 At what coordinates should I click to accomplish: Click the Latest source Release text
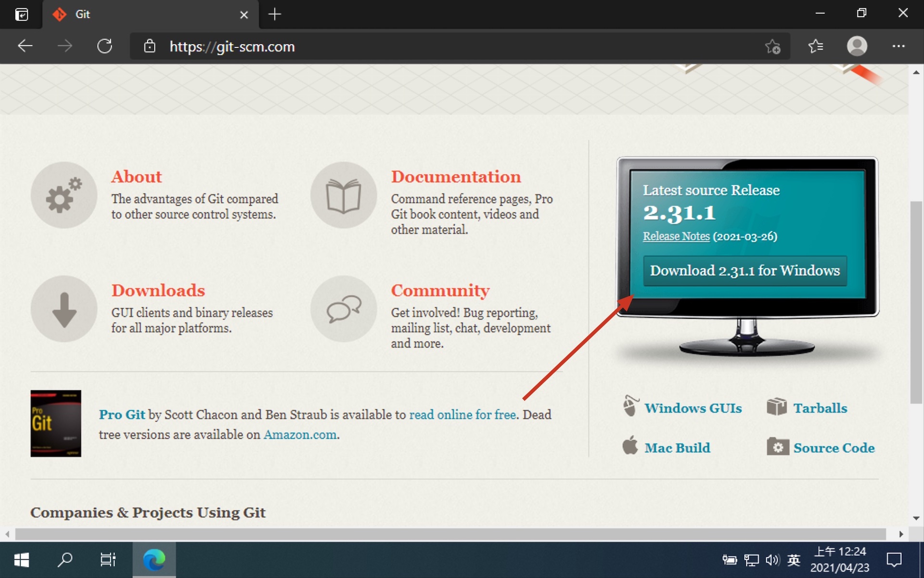711,190
